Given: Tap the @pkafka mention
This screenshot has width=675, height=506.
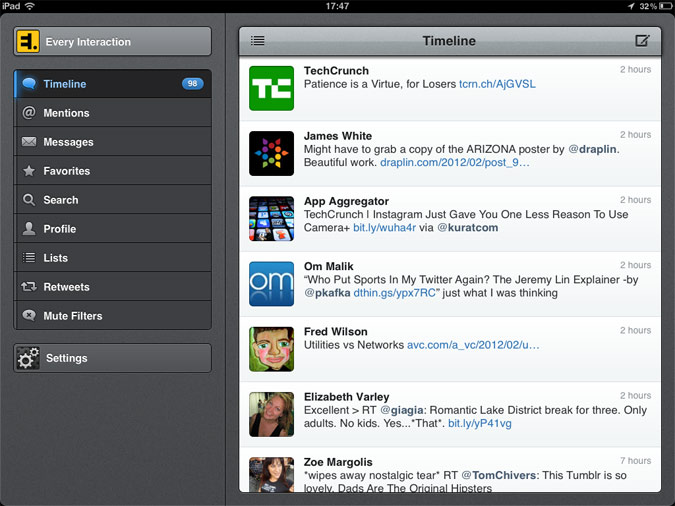Looking at the screenshot, I should (327, 293).
